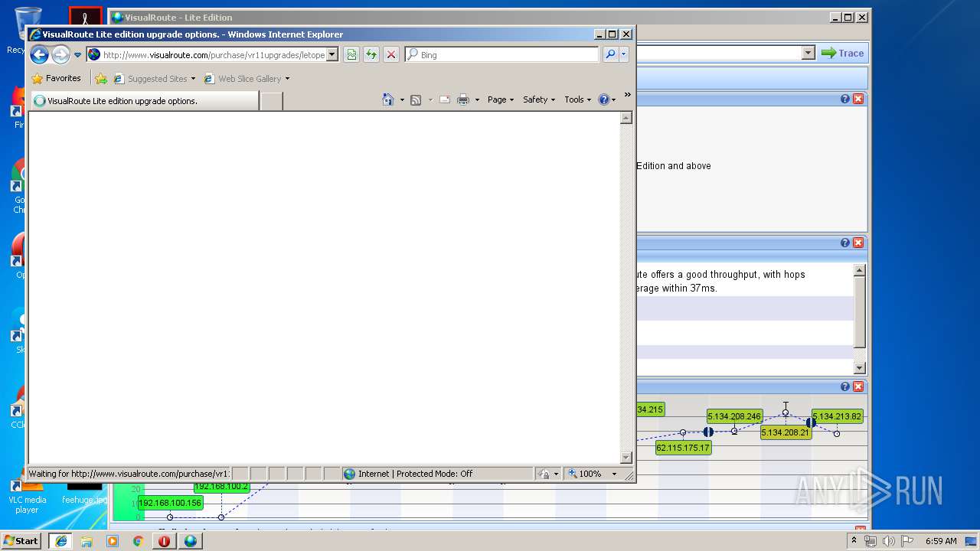The image size is (980, 551).
Task: Close the top VisualRoute panel
Action: tap(858, 99)
